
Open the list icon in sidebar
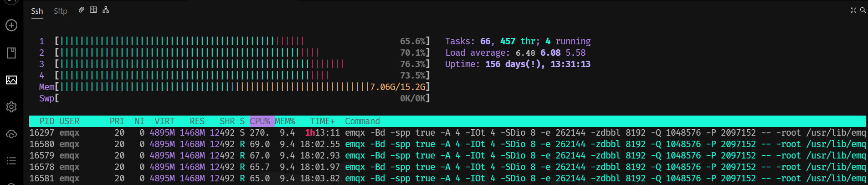point(11,161)
